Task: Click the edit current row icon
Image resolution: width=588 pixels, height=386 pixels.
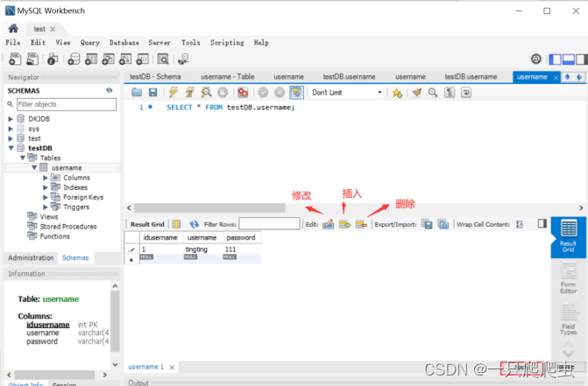Action: tap(328, 224)
